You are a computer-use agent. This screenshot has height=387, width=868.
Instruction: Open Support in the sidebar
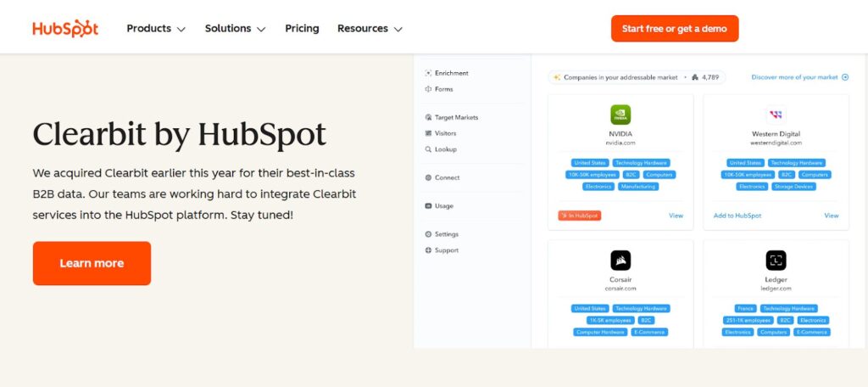tap(446, 250)
